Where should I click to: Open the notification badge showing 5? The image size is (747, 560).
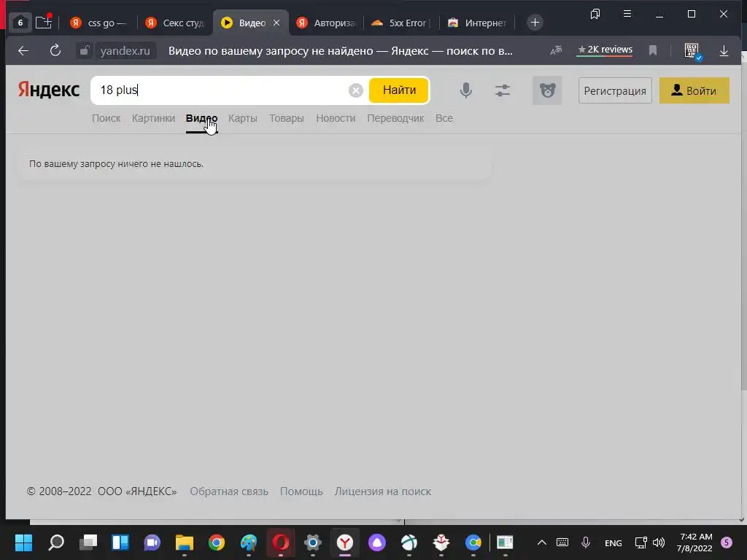727,542
